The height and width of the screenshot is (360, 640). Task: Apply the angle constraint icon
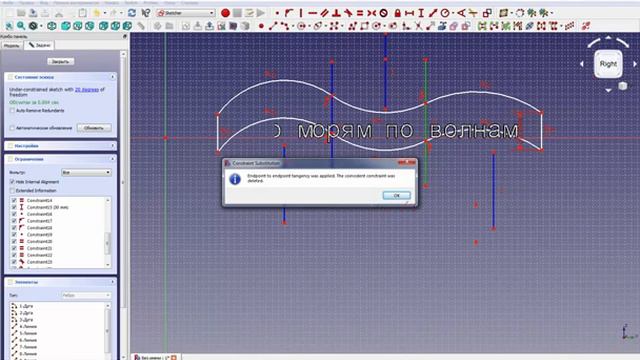[461, 13]
